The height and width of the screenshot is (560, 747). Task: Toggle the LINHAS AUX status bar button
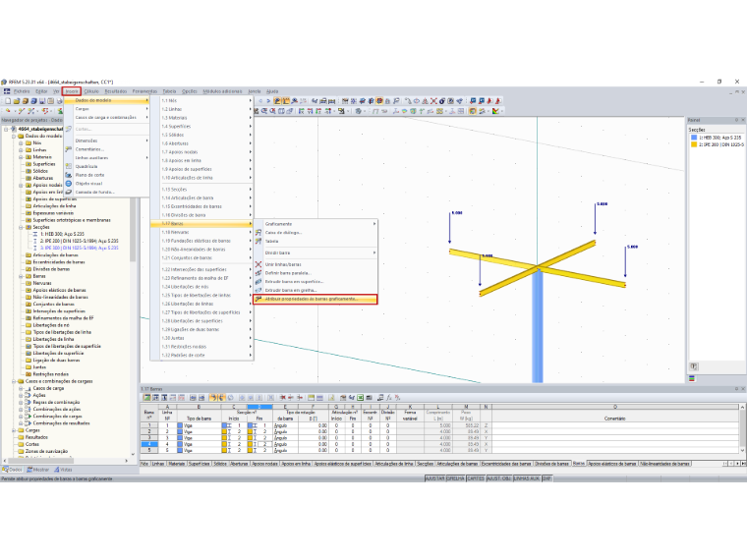pyautogui.click(x=527, y=478)
